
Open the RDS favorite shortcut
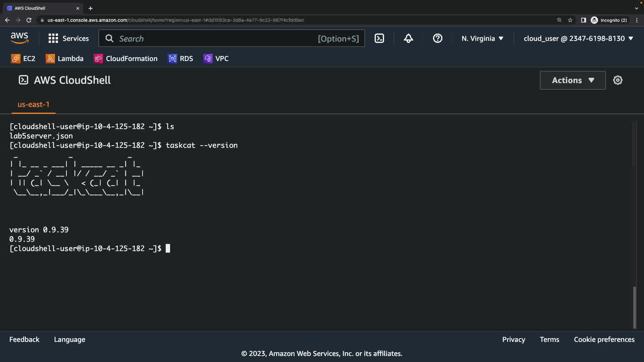point(180,59)
